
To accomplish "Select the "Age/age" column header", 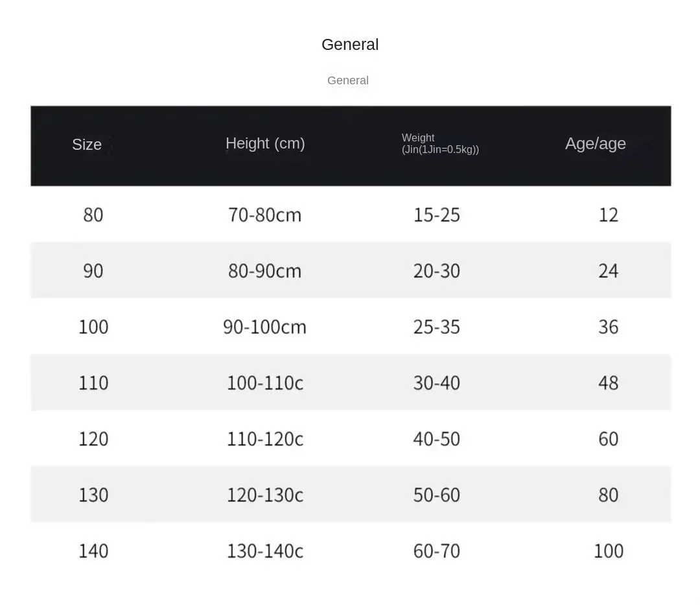I will click(x=595, y=143).
